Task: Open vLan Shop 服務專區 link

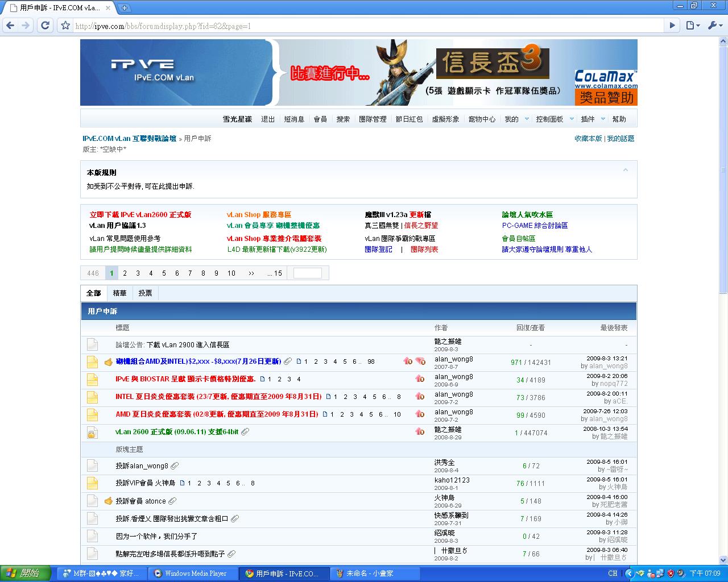Action: point(259,215)
